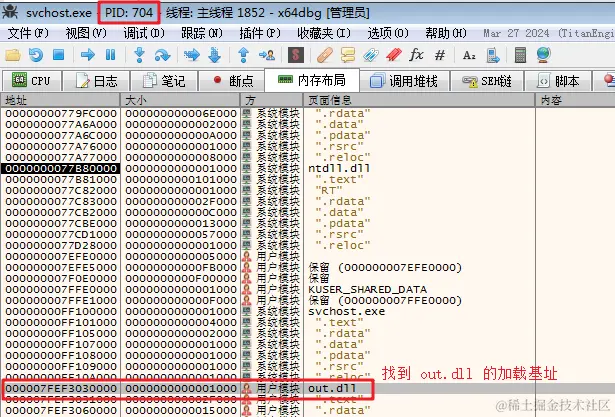Image resolution: width=615 pixels, height=417 pixels.
Task: Click address 000007FEF3060000
Action: tap(61, 410)
